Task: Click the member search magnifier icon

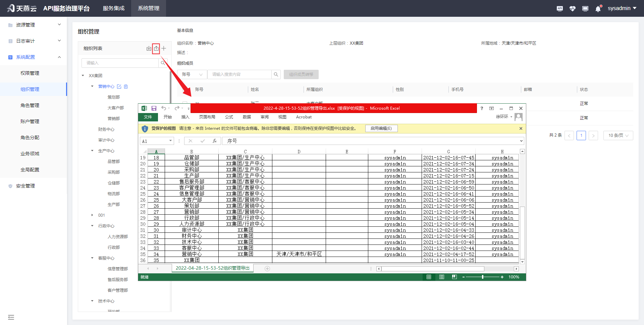Action: (x=276, y=74)
